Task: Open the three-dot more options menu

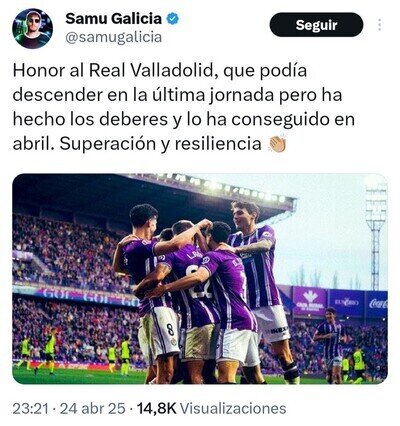Action: coord(380,25)
